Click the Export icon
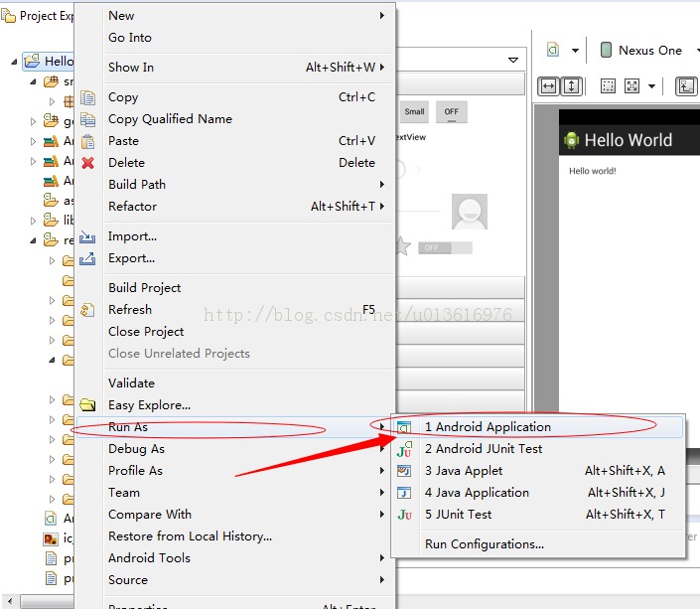This screenshot has height=609, width=700. coord(87,258)
